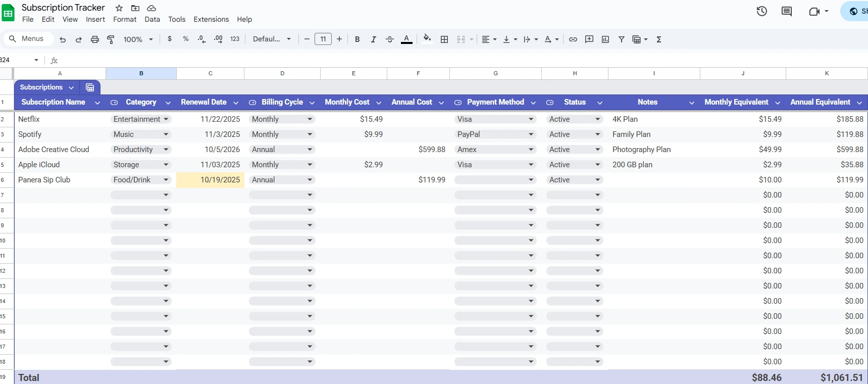This screenshot has width=868, height=384.
Task: Click the meeting camera icon
Action: tap(814, 11)
